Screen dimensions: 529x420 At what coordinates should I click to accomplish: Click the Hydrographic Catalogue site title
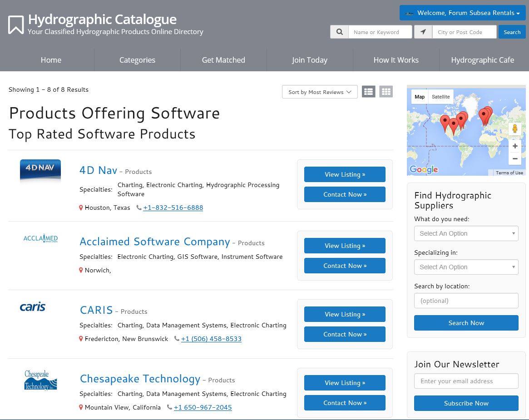pos(102,19)
